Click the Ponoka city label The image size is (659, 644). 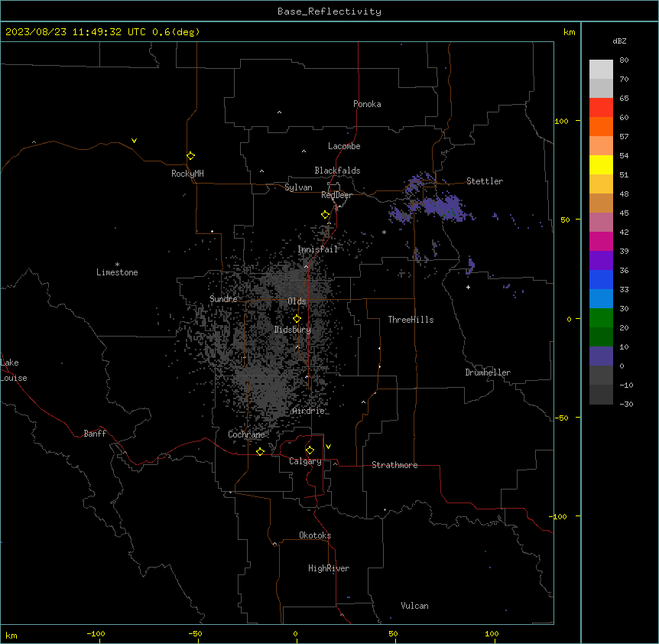pyautogui.click(x=367, y=104)
